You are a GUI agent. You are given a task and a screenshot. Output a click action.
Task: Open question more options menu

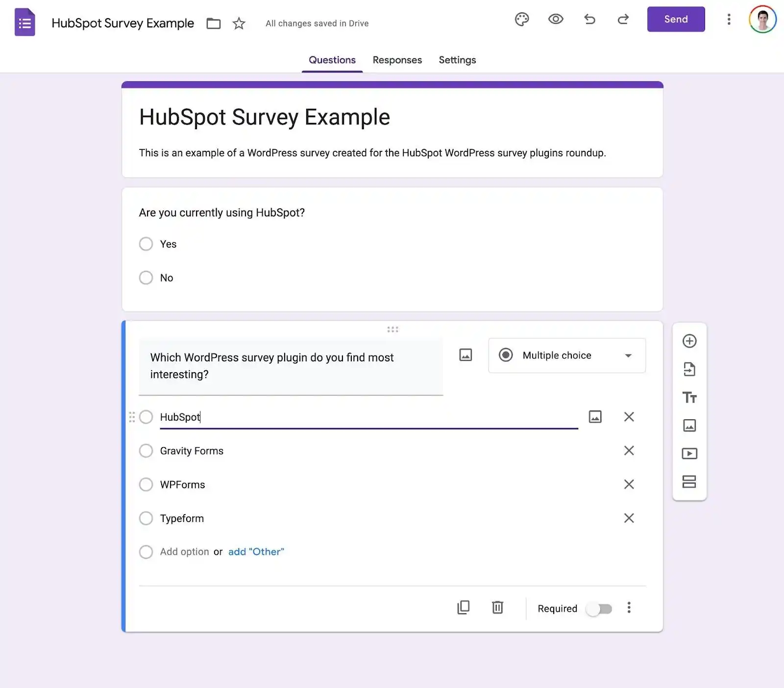pos(629,608)
